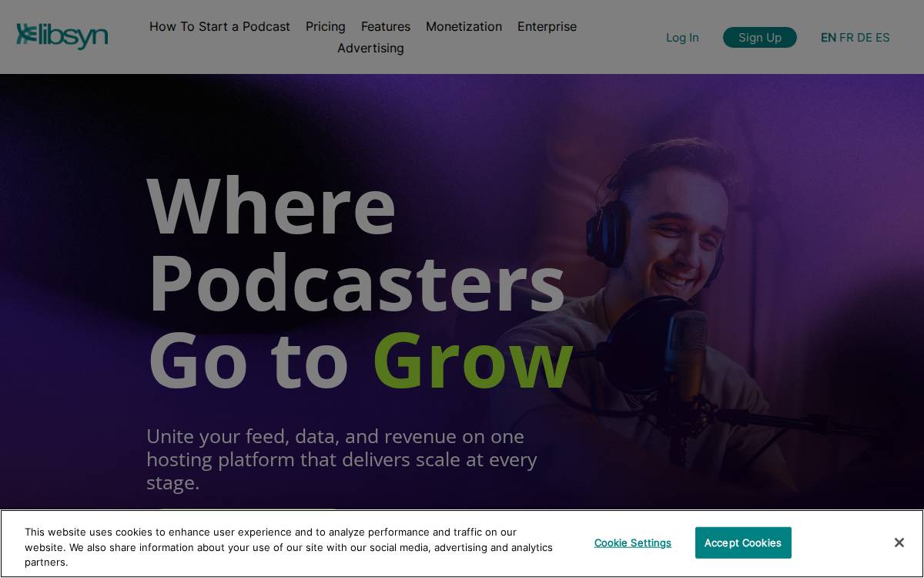924x578 pixels.
Task: Switch site language to FR
Action: coord(846,37)
